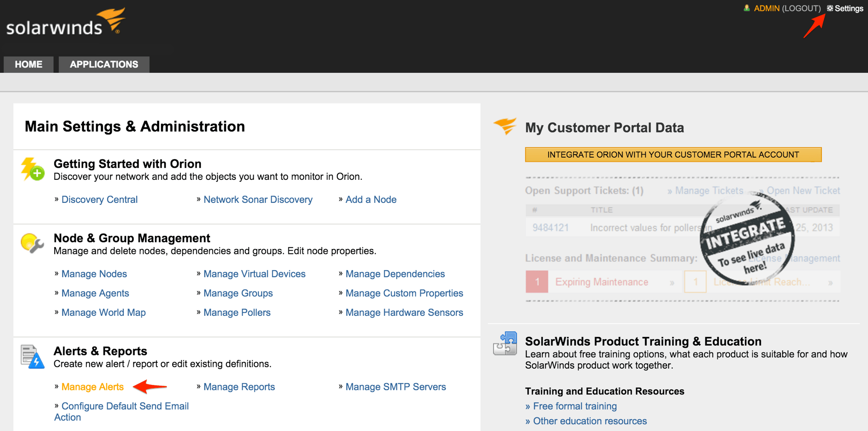The height and width of the screenshot is (431, 868).
Task: Click Open New Ticket link
Action: pyautogui.click(x=803, y=191)
